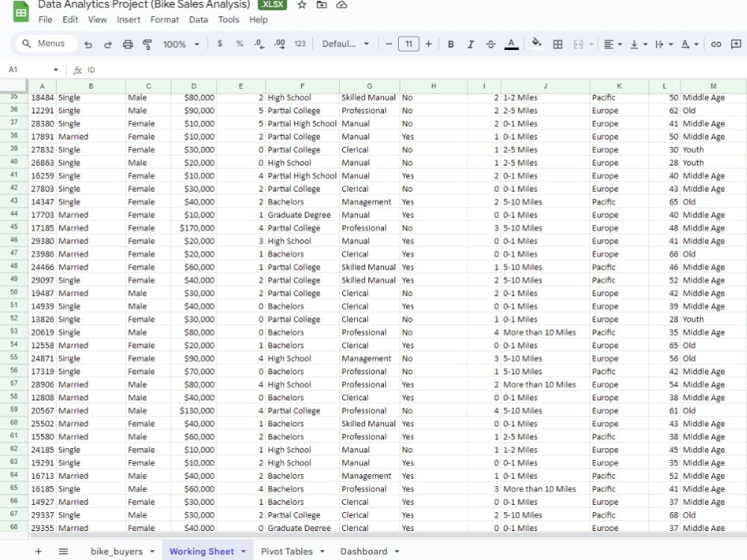Toggle bold formatting
Viewport: 747px width, 560px height.
[450, 44]
